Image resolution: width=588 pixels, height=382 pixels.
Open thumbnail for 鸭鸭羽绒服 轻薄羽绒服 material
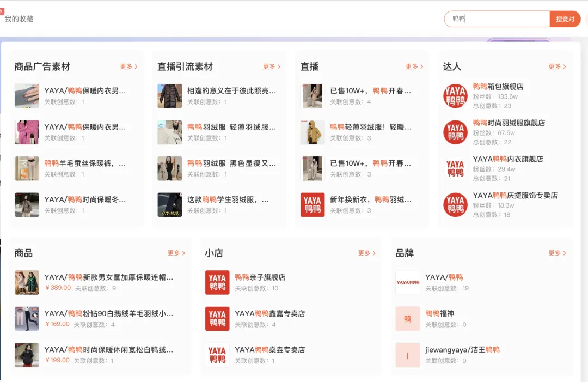coord(169,132)
